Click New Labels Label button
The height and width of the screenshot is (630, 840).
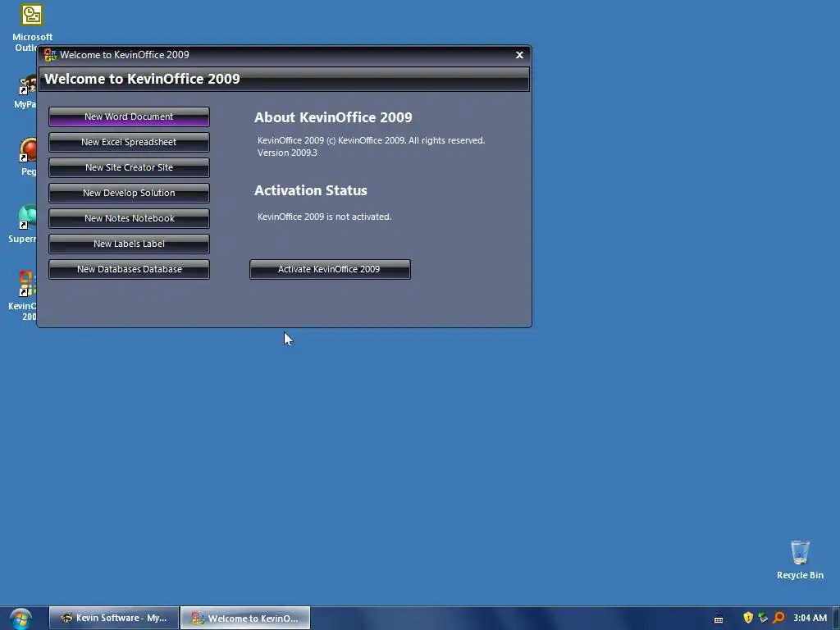[x=129, y=244]
